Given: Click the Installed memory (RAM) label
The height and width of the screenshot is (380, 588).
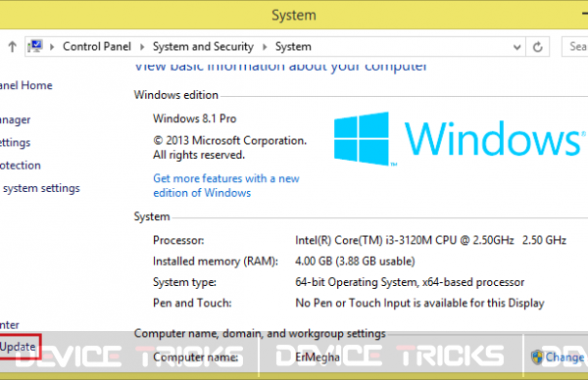Looking at the screenshot, I should (x=216, y=261).
